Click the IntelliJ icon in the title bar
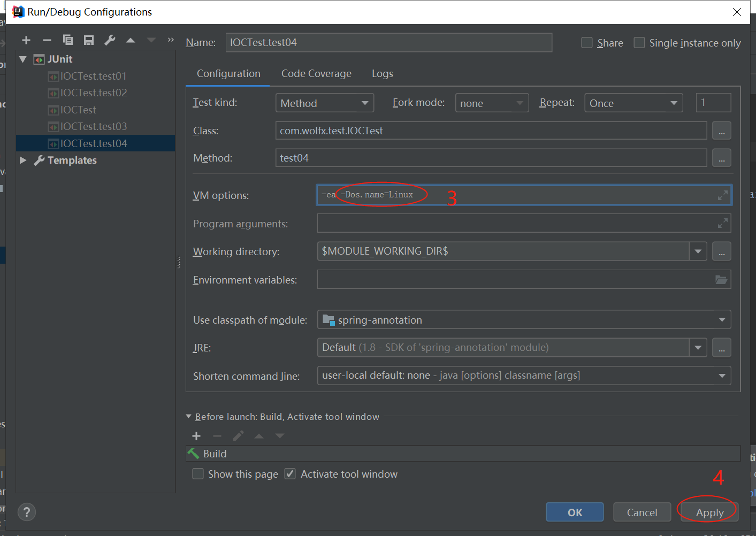 18,12
